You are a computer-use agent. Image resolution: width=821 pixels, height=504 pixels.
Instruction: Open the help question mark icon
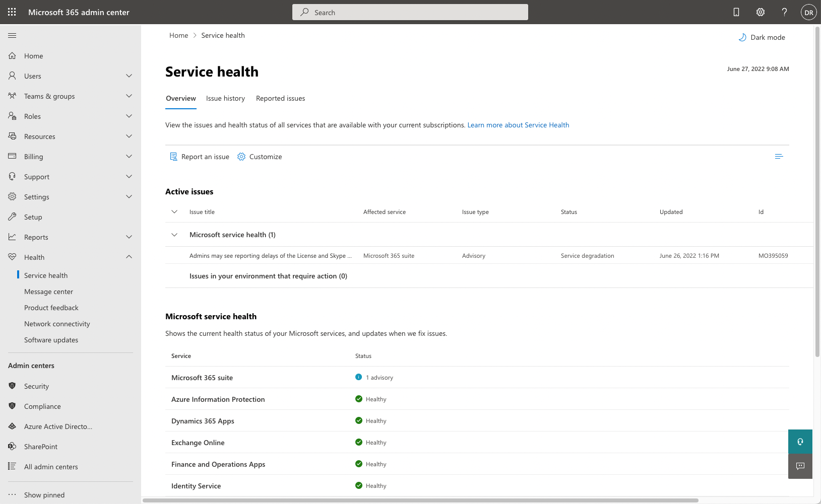tap(784, 12)
